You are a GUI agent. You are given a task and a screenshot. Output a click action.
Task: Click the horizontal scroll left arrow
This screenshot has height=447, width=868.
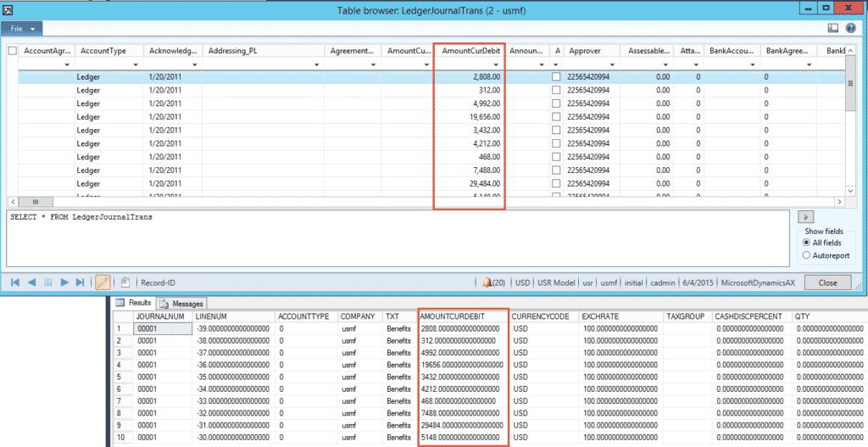coord(14,202)
